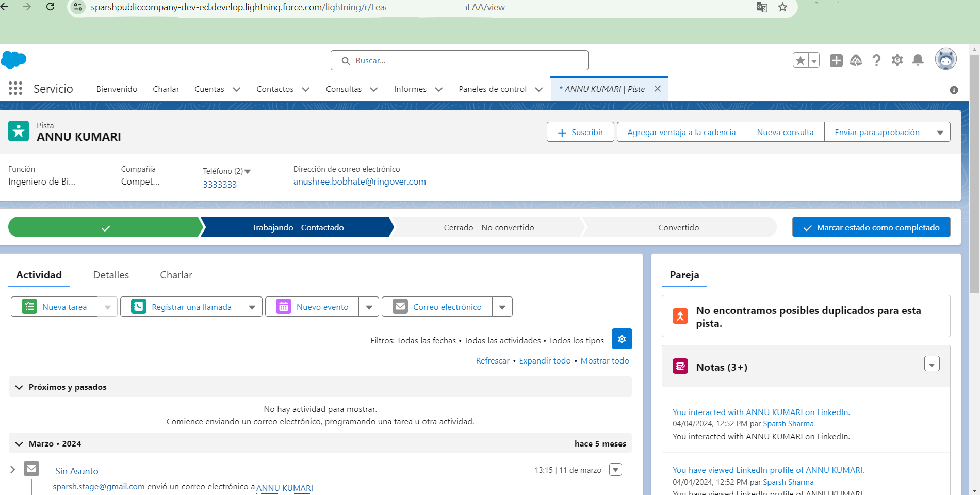Screen dimensions: 980x495
Task: Click Nueva consulta button
Action: click(x=785, y=132)
